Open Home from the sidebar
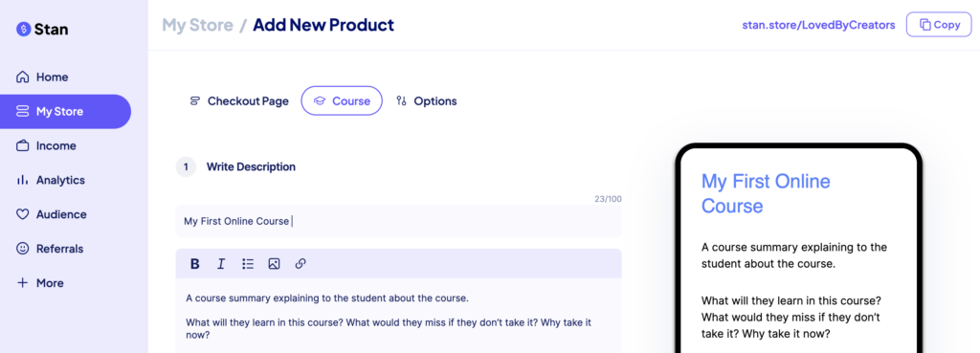 (42, 77)
